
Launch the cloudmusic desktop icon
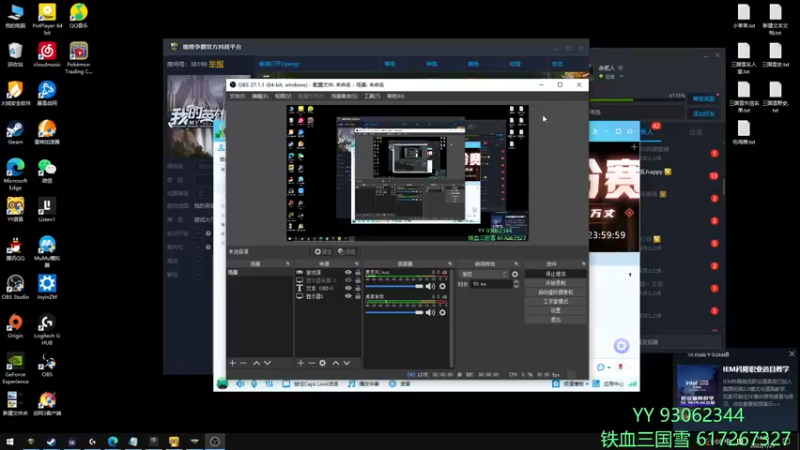pos(47,55)
